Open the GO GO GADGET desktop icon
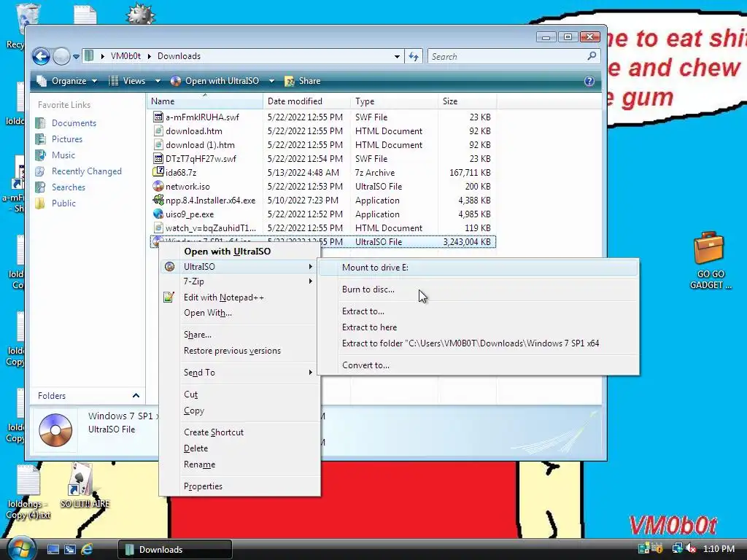747x560 pixels. pyautogui.click(x=710, y=260)
